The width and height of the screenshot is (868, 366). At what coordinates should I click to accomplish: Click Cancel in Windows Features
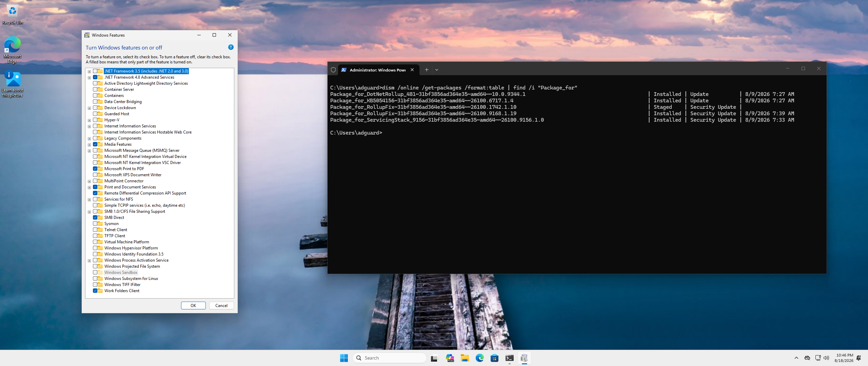point(221,305)
